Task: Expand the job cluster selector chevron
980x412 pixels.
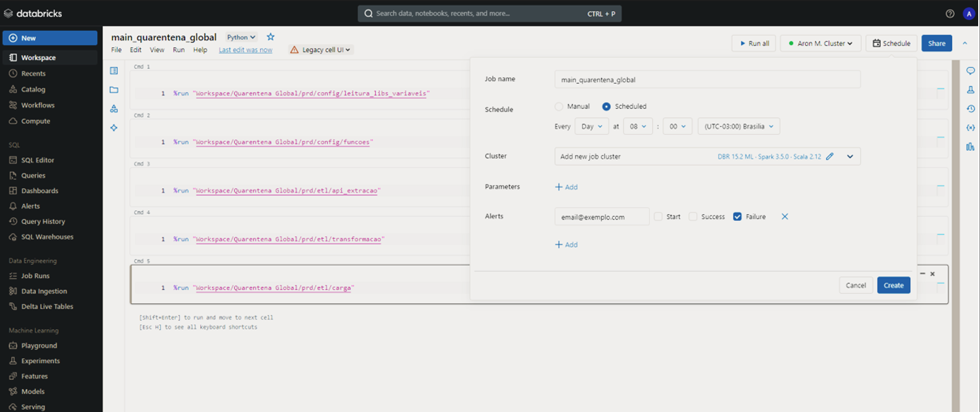Action: click(x=850, y=157)
